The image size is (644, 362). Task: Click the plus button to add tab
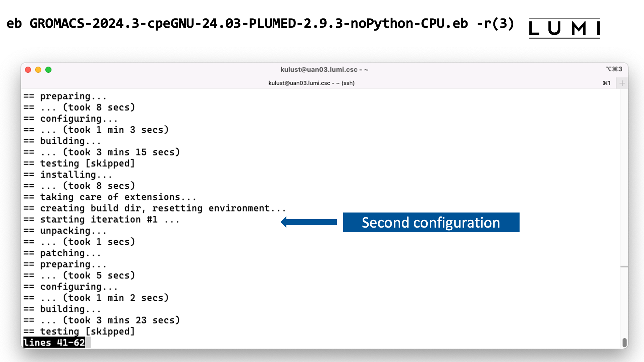622,83
